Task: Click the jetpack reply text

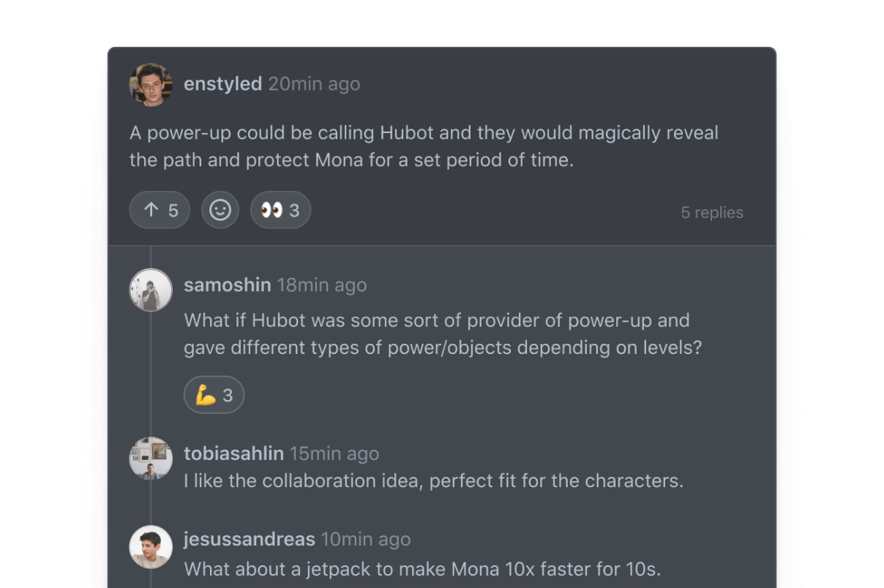Action: point(422,569)
